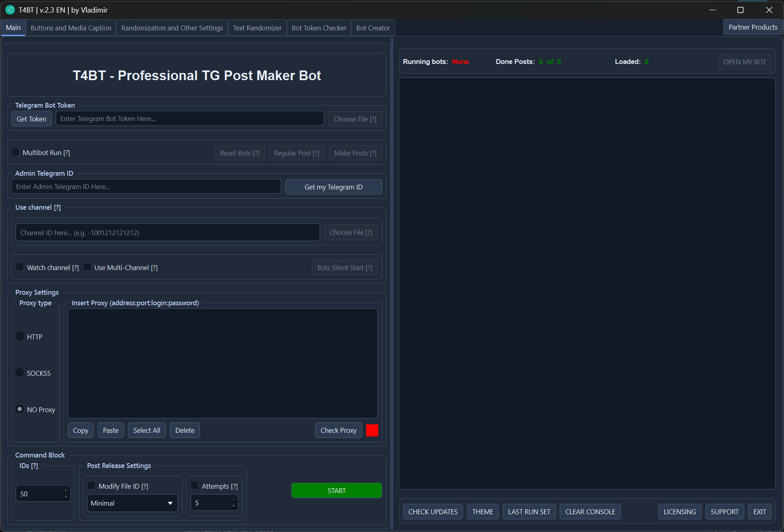Viewport: 784px width, 532px height.
Task: Delete the proxy text
Action: tap(185, 430)
